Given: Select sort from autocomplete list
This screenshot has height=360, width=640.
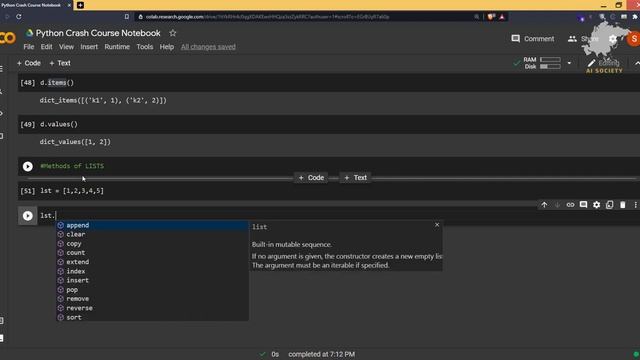Looking at the screenshot, I should [x=152, y=318].
